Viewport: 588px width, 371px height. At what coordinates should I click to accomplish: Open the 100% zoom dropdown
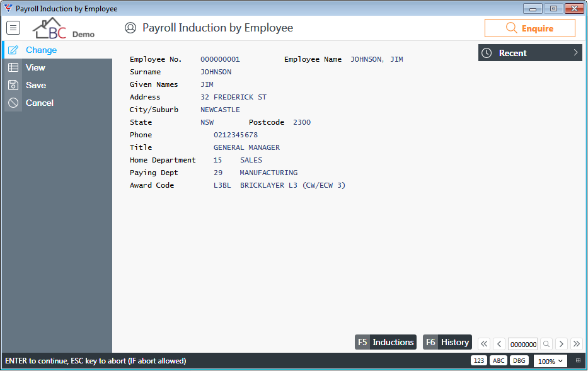coord(550,362)
